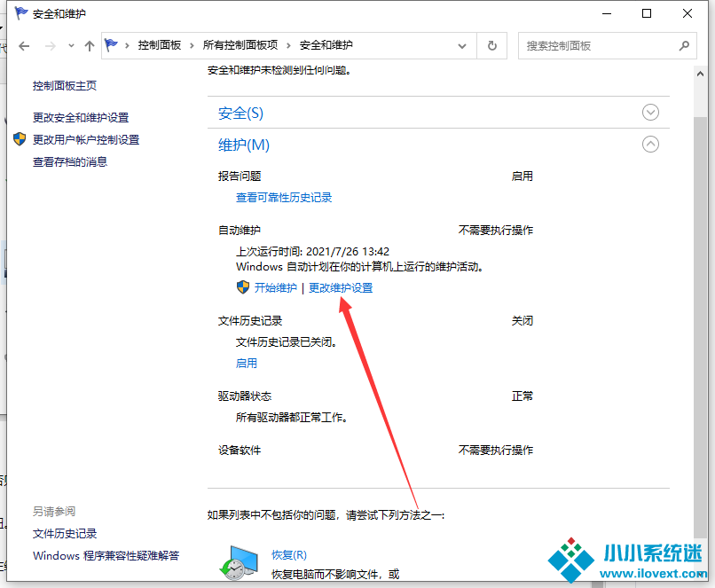Open 更改维护设置 link
This screenshot has width=715, height=588.
point(341,287)
